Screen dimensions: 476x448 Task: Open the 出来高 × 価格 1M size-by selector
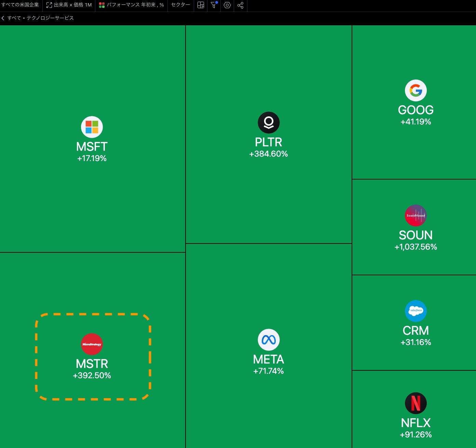coord(69,5)
